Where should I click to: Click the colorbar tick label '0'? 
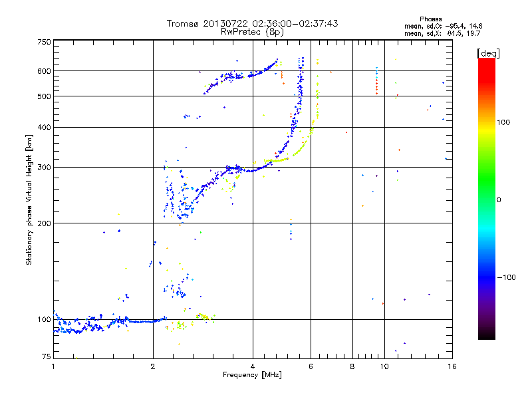point(499,200)
